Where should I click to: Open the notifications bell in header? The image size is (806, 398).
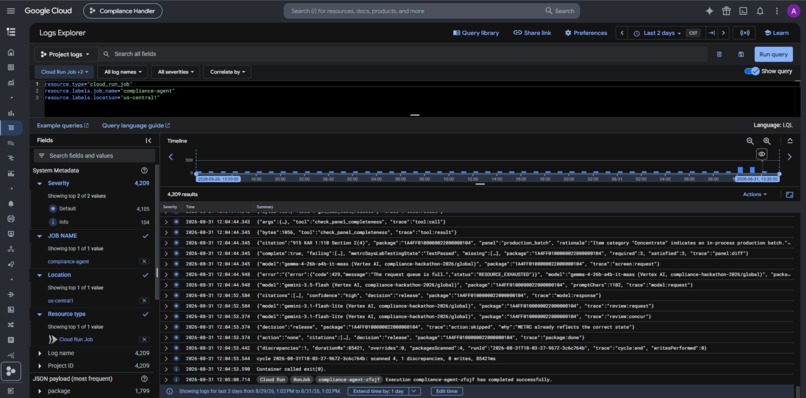click(x=760, y=11)
